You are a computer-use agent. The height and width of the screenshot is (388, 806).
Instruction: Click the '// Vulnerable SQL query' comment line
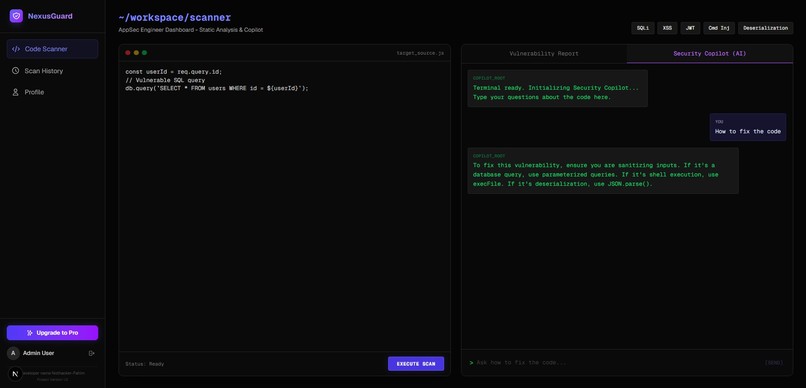[x=165, y=80]
